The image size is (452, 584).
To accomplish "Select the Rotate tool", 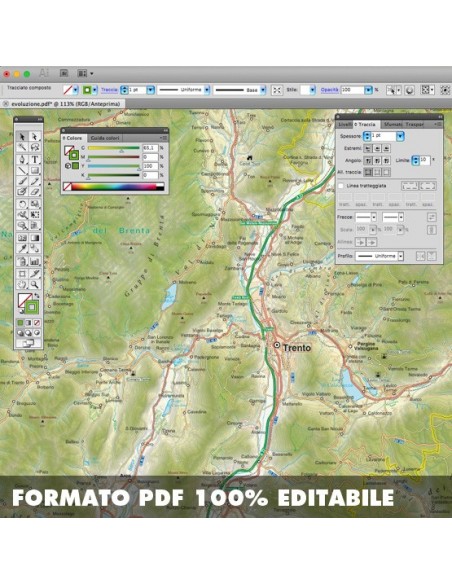I will 22,204.
